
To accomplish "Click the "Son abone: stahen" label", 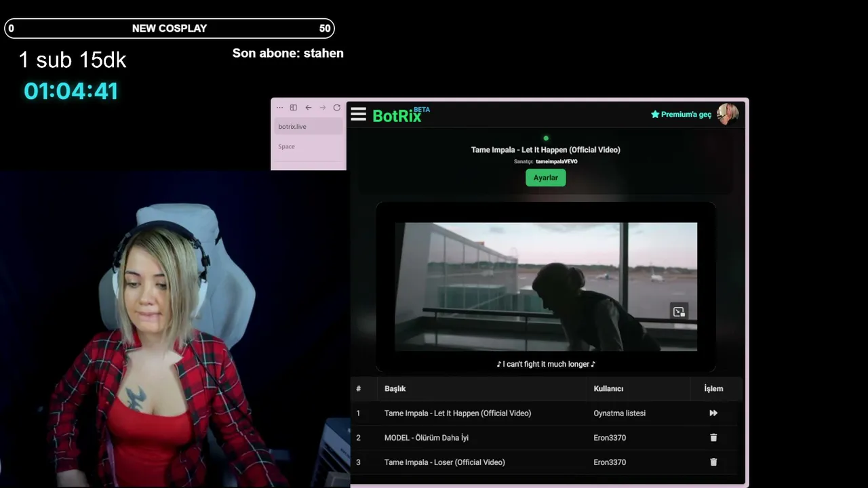I will pos(288,53).
